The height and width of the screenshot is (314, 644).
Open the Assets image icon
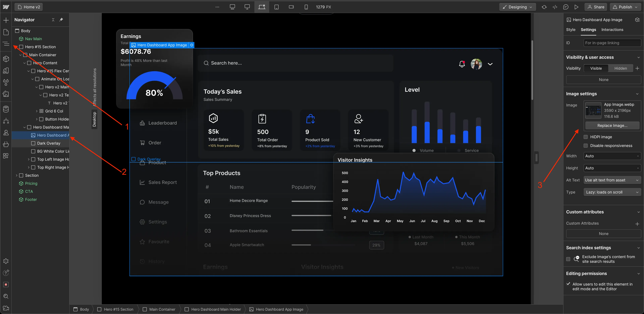click(6, 94)
